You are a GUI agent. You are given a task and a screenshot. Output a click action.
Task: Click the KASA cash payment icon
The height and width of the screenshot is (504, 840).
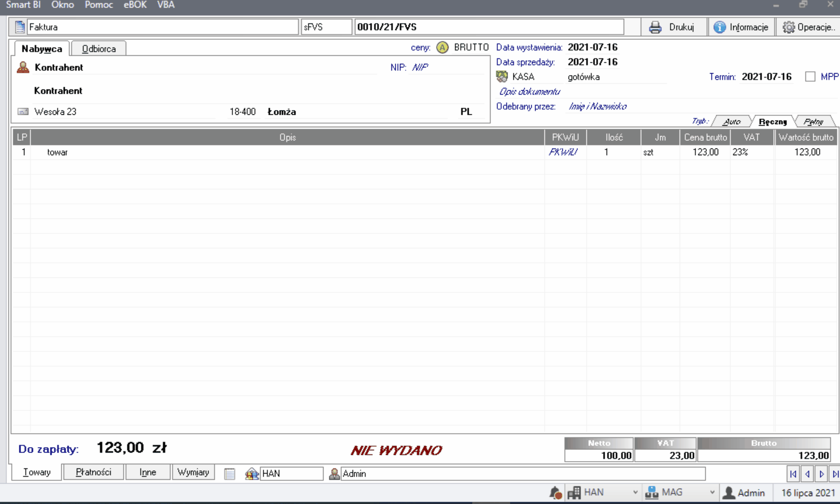[502, 77]
